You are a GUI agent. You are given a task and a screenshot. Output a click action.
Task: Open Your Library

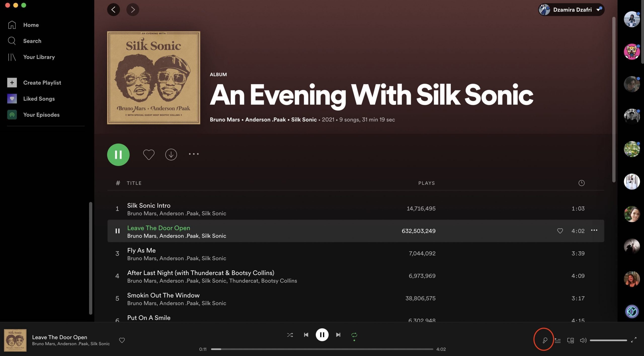point(31,57)
